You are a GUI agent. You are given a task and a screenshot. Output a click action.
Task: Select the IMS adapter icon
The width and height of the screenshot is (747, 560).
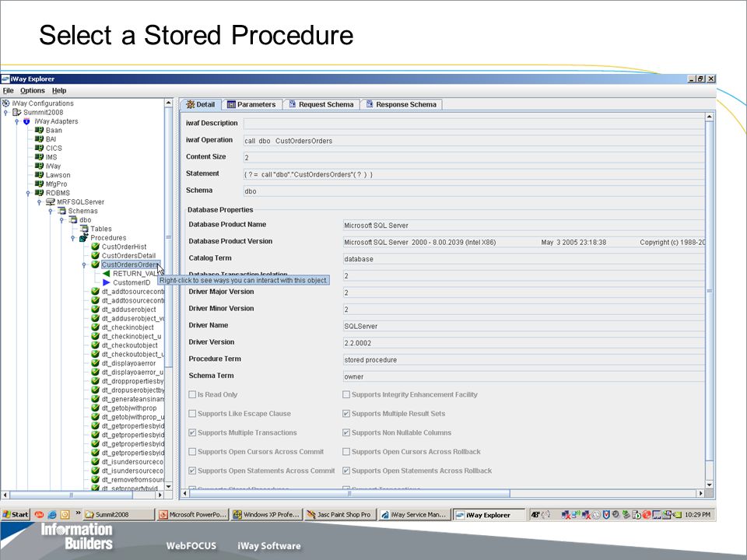click(x=39, y=157)
